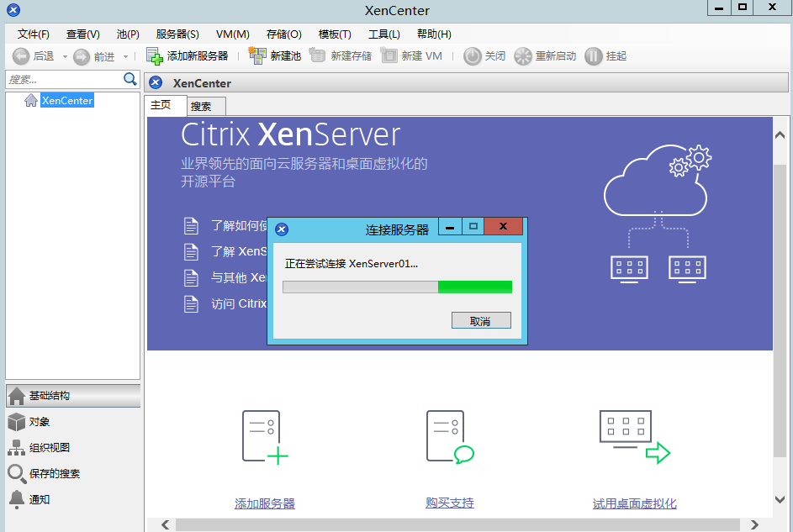Image resolution: width=793 pixels, height=532 pixels.
Task: Click the cloud and desktops illustration
Action: (x=658, y=213)
